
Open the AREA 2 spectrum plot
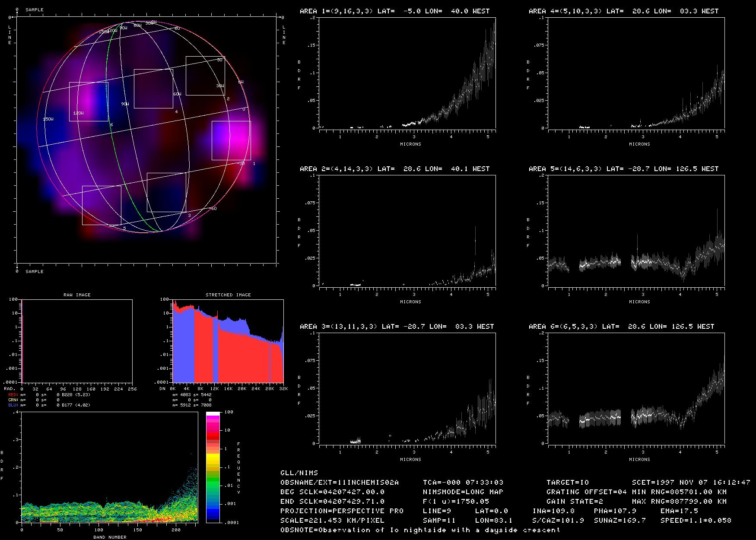pos(407,231)
